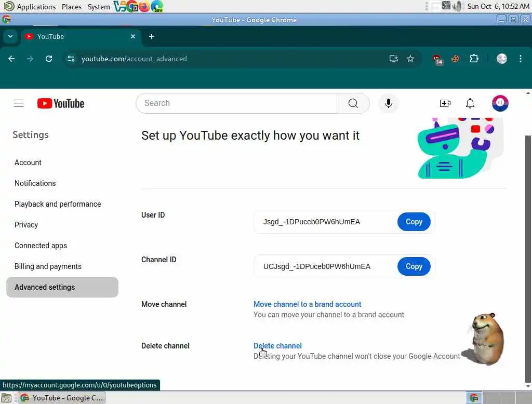The width and height of the screenshot is (532, 404).
Task: Open the notifications bell
Action: (470, 103)
